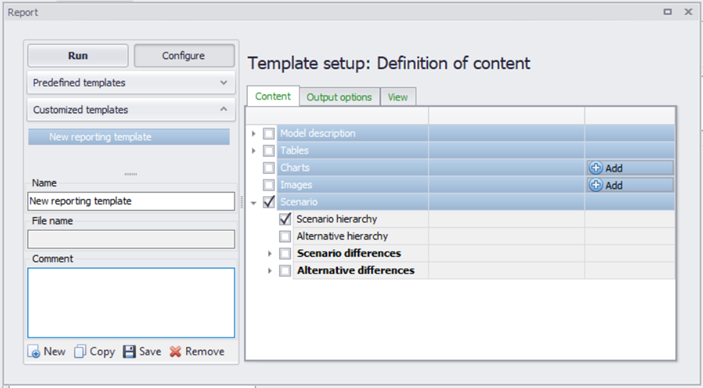Expand the Predefined templates section
This screenshot has width=703, height=388.
tap(131, 83)
